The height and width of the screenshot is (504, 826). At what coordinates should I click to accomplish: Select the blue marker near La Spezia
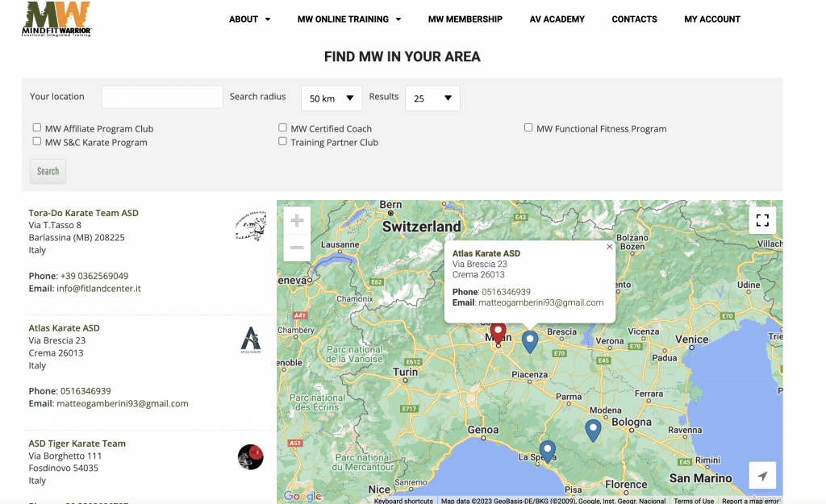[x=548, y=452]
